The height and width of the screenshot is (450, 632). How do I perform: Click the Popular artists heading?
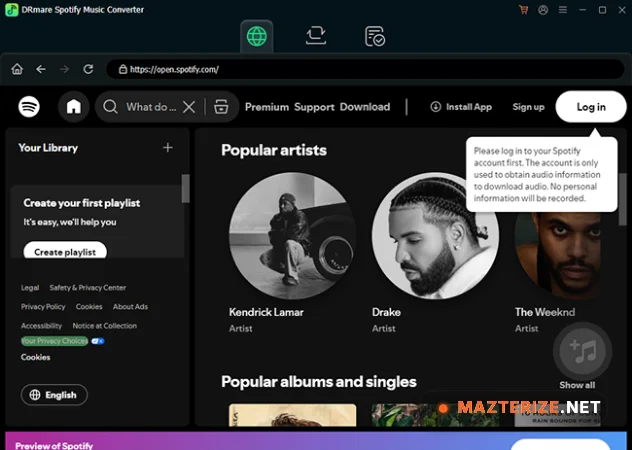274,150
